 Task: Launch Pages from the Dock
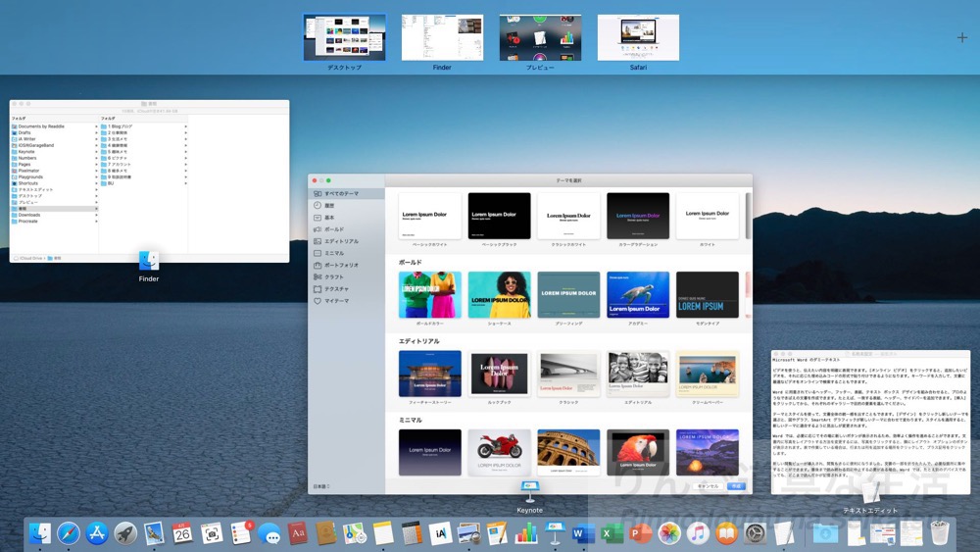coord(498,533)
